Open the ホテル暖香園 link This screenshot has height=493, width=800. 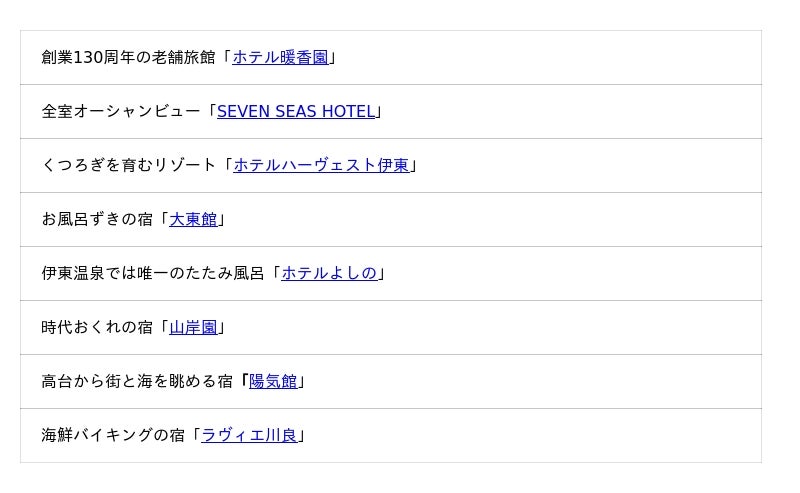[280, 58]
